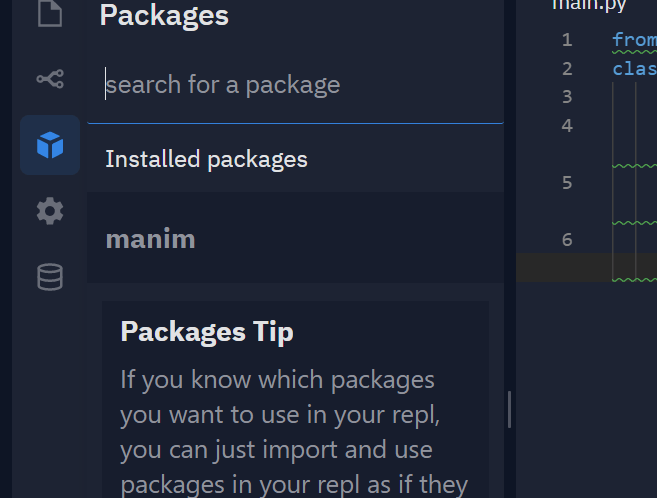The width and height of the screenshot is (657, 498).
Task: Click the pane divider handle beside editor
Action: coord(509,410)
